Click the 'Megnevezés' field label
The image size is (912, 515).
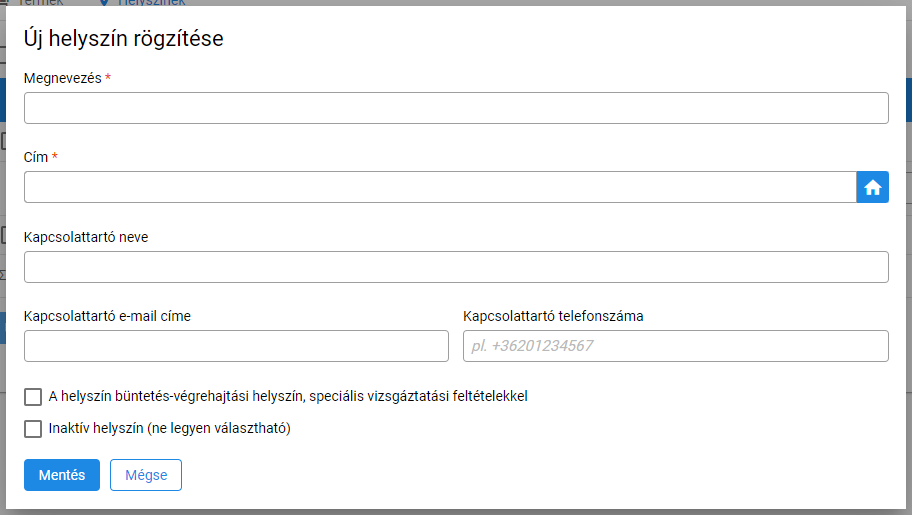pos(63,78)
